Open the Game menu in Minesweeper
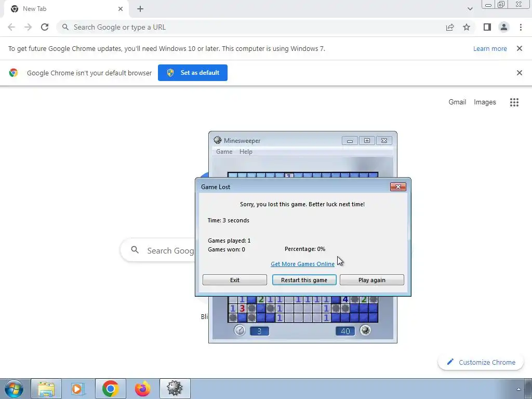The height and width of the screenshot is (399, 532). (224, 152)
